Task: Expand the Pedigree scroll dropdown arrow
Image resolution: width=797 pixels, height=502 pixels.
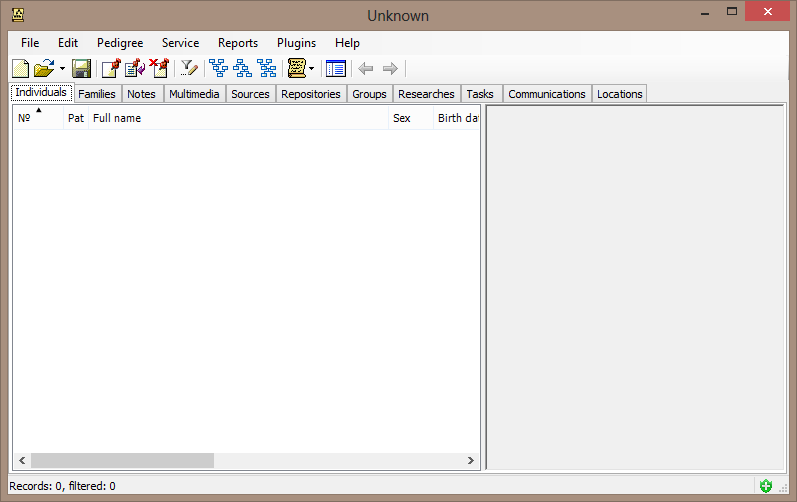Action: tap(312, 69)
